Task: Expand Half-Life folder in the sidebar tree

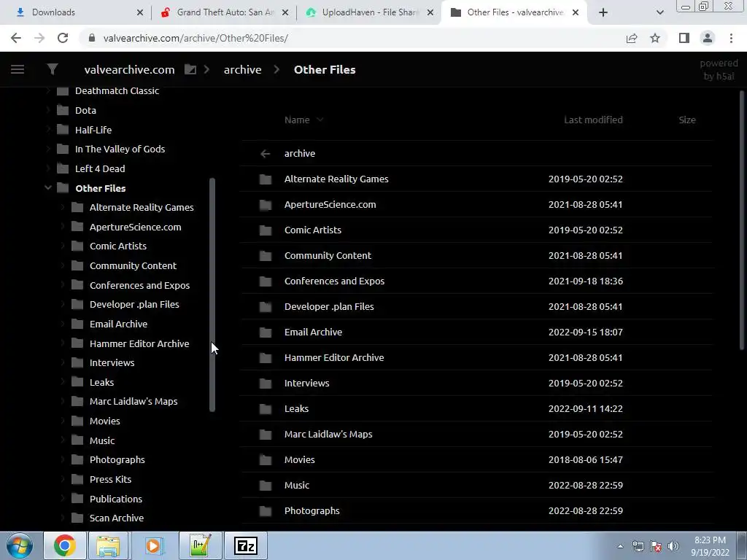Action: (x=48, y=130)
